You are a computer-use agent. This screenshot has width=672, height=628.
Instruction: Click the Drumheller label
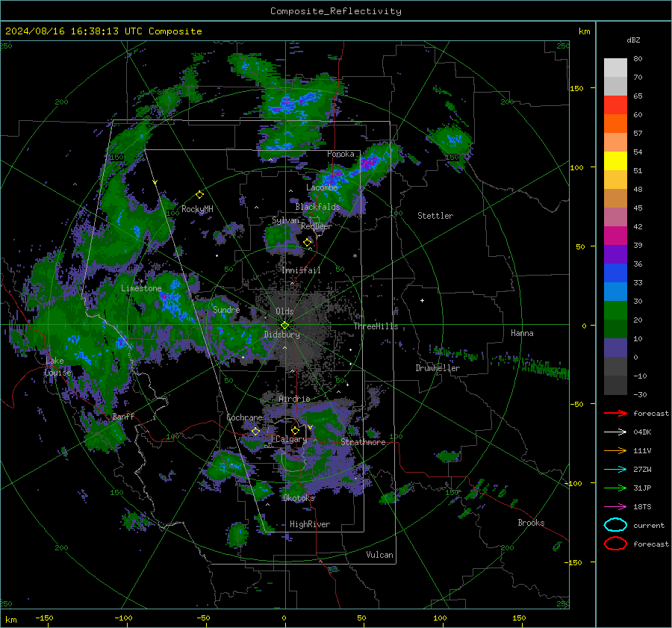coord(438,368)
